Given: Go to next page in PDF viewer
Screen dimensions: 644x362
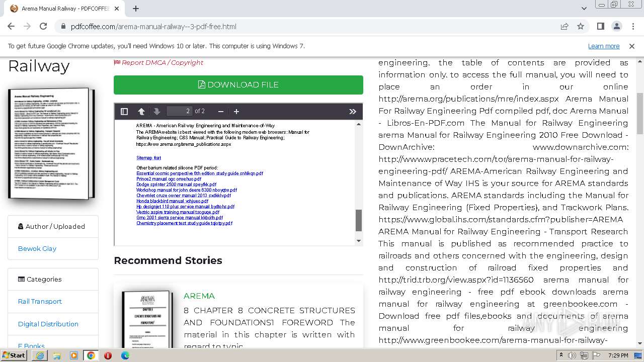Looking at the screenshot, I should pos(156,111).
